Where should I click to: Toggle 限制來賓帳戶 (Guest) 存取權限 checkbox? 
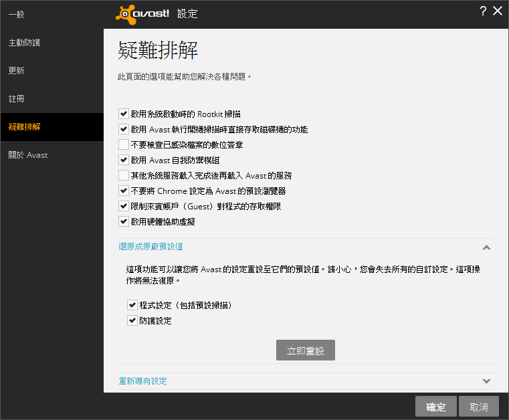coord(123,206)
